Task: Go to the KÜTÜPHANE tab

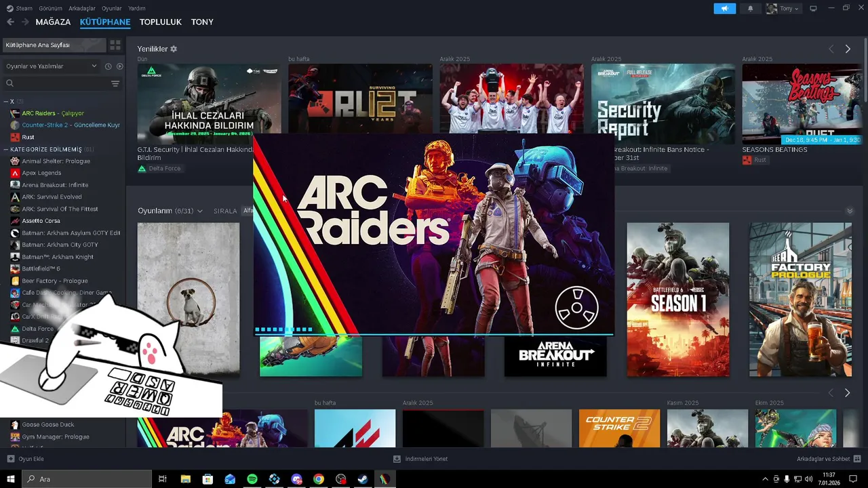Action: (105, 22)
